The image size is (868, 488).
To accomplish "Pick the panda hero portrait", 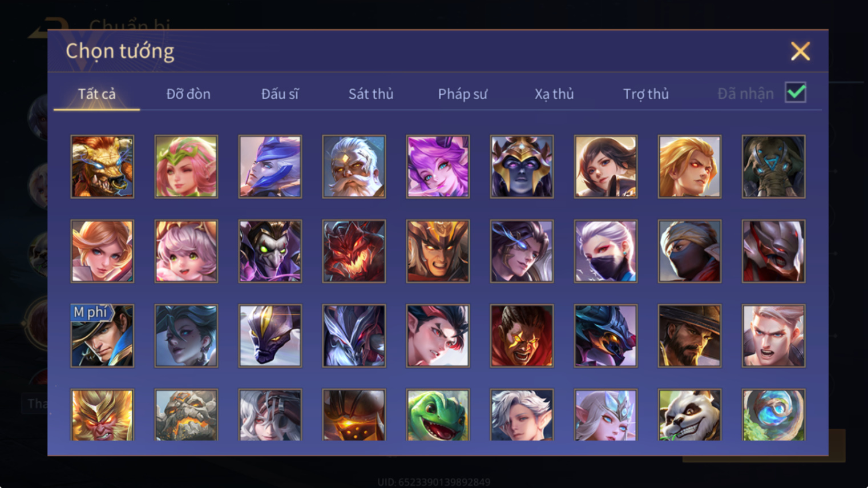I will pyautogui.click(x=689, y=415).
